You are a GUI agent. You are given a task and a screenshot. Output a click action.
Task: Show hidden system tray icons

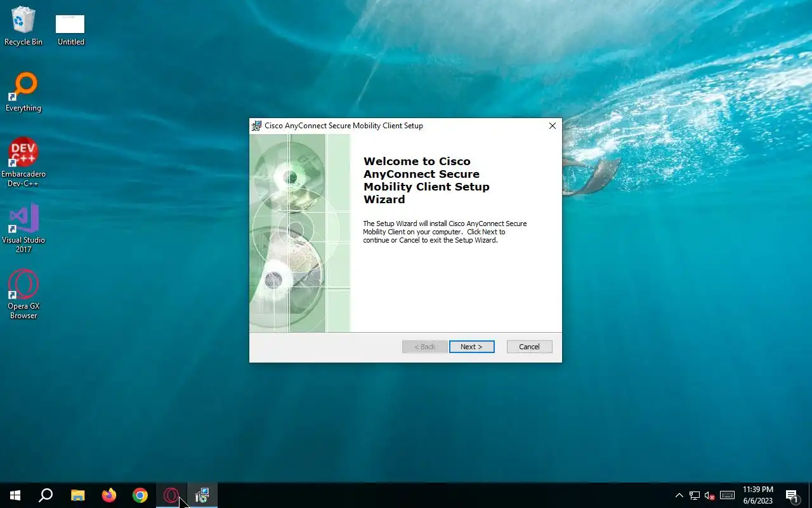click(679, 495)
